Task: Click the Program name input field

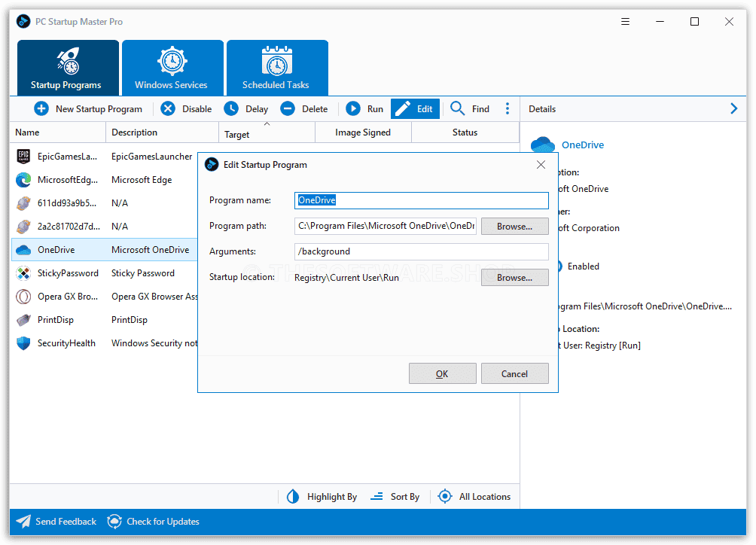Action: click(422, 200)
